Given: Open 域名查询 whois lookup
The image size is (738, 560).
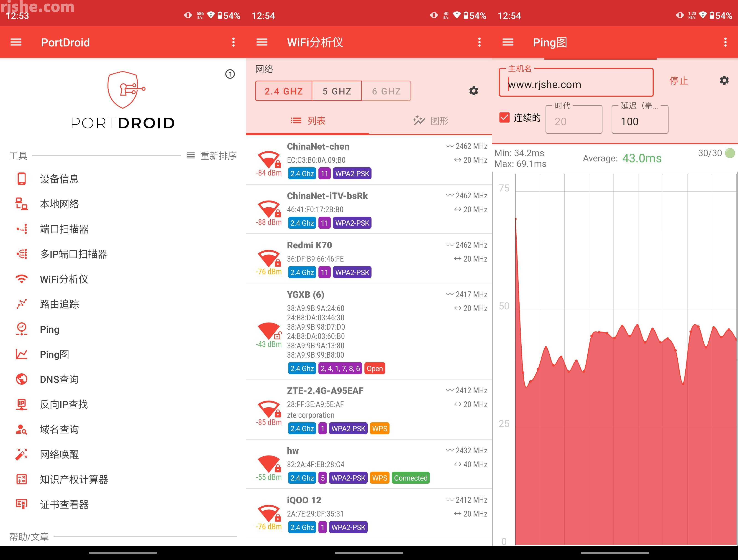Looking at the screenshot, I should [x=123, y=429].
